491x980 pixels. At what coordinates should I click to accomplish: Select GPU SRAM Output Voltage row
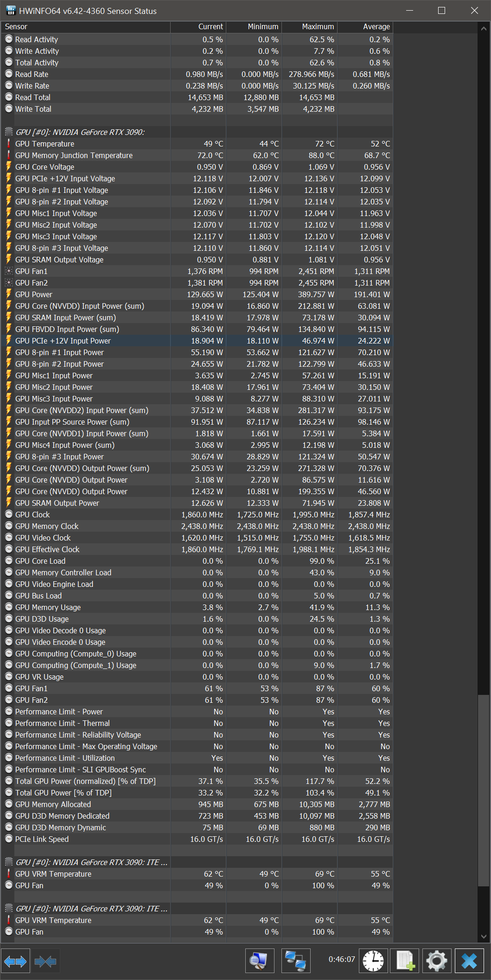pos(197,260)
